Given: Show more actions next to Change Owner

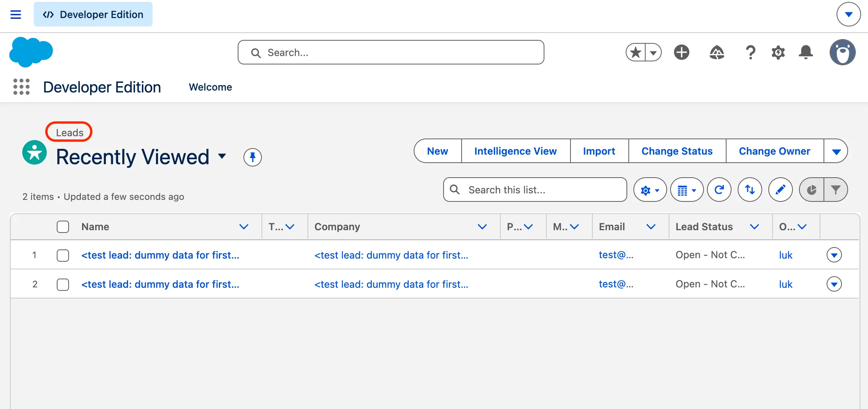Looking at the screenshot, I should point(836,151).
